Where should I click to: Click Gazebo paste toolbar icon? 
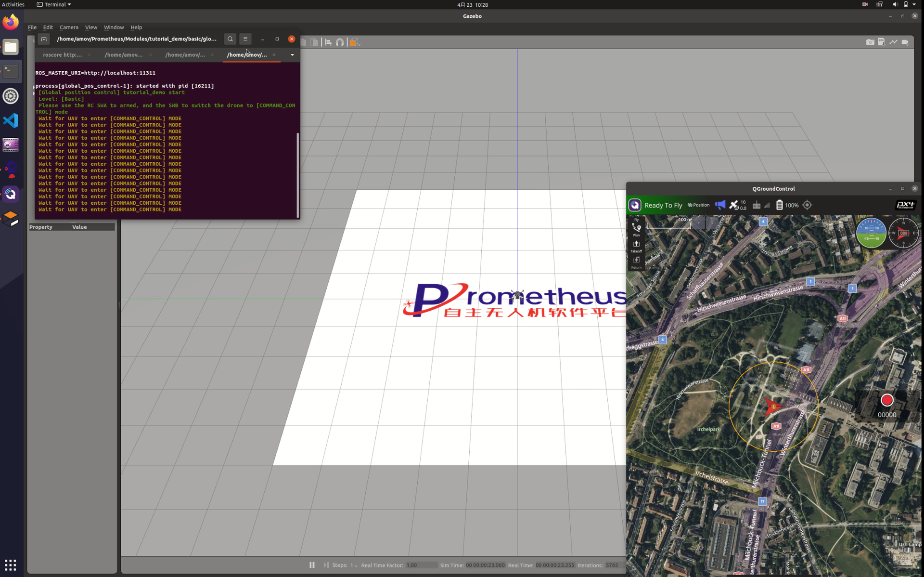pyautogui.click(x=314, y=42)
